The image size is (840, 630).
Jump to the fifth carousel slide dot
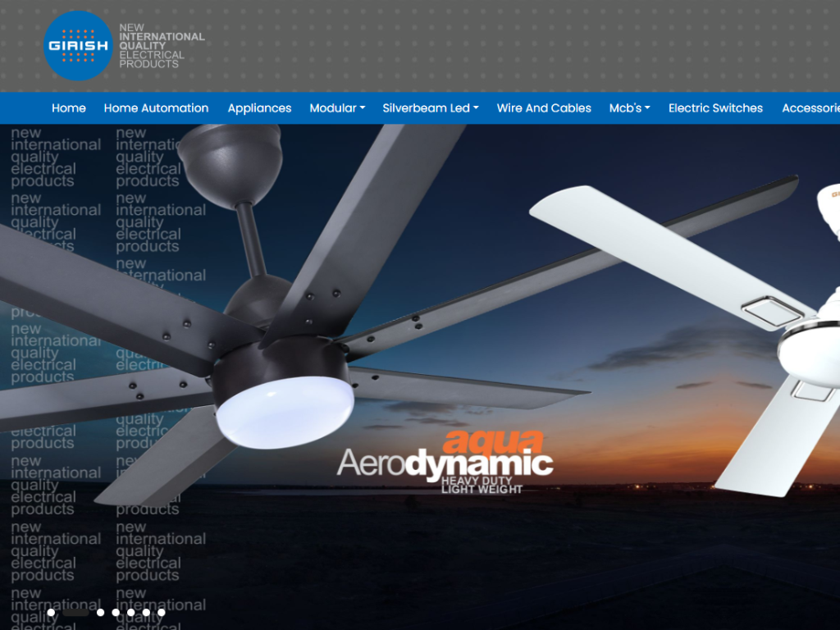[x=130, y=612]
